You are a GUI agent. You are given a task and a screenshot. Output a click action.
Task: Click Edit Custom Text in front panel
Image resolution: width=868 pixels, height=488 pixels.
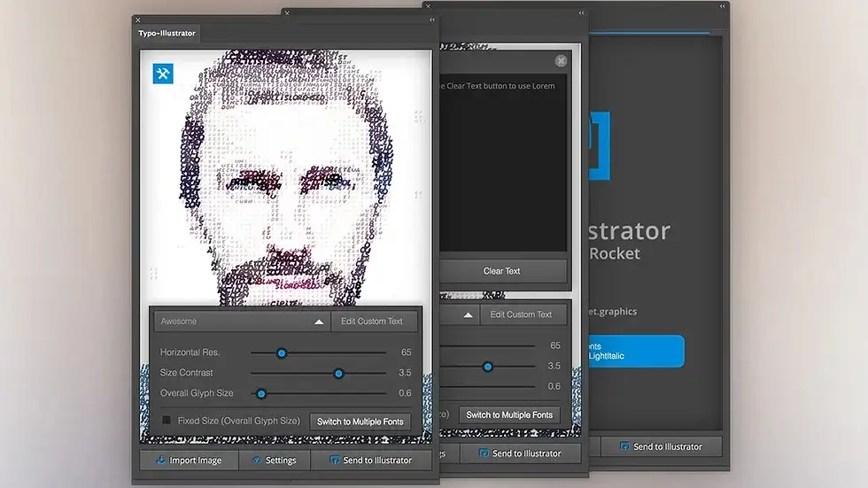click(x=372, y=321)
